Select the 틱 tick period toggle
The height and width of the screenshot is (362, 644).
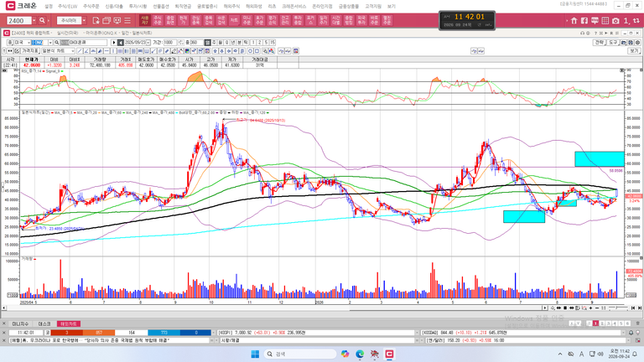pyautogui.click(x=246, y=42)
